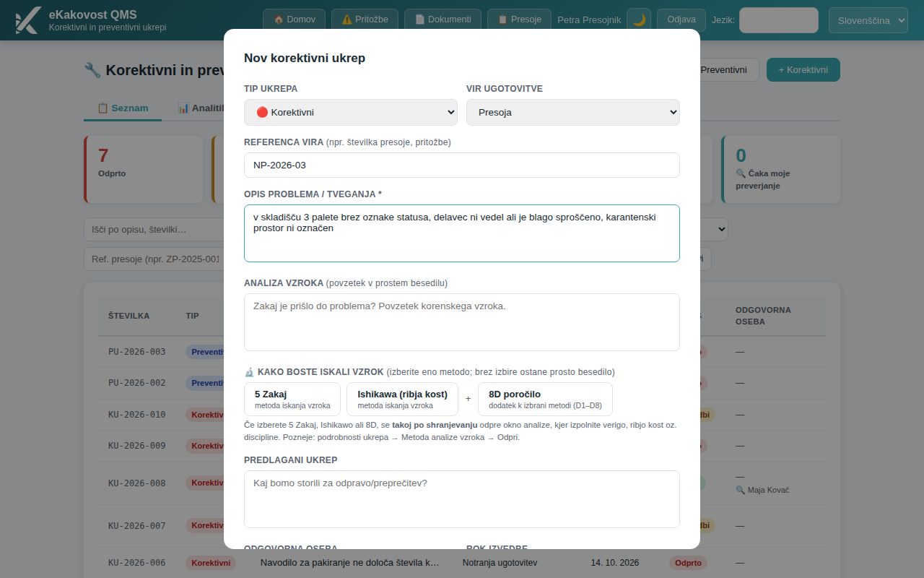The height and width of the screenshot is (578, 924).
Task: Open record PU-2026-003
Action: click(x=137, y=352)
